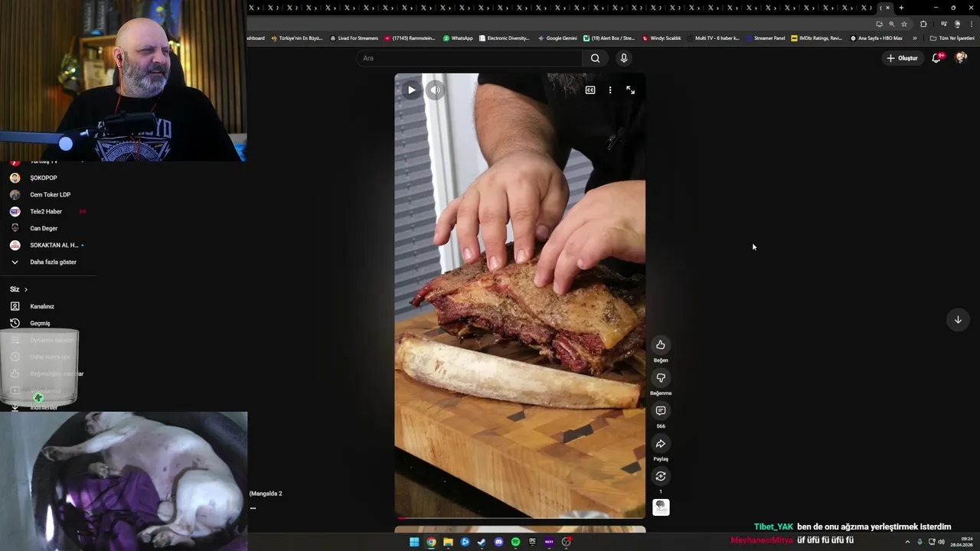The height and width of the screenshot is (551, 980).
Task: Open the Google Gemini bookmark
Action: pos(557,37)
